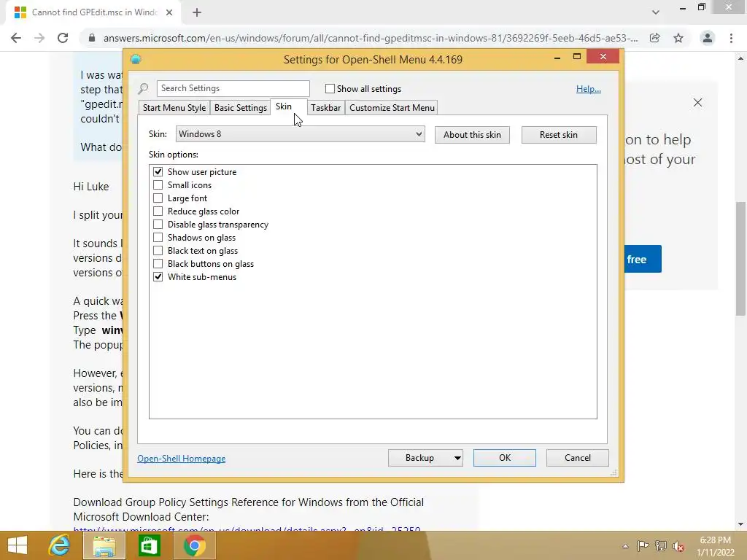
Task: Reload the page in Chrome
Action: click(x=63, y=38)
